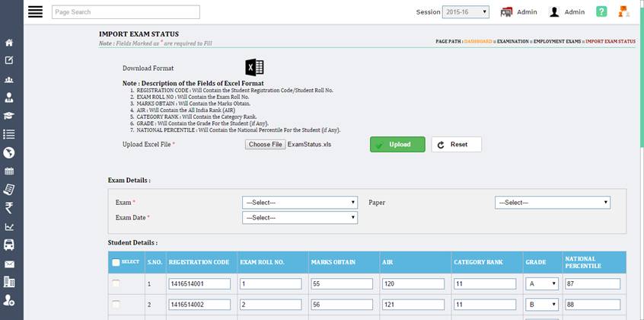Open the hamburger menu at top left
The height and width of the screenshot is (320, 644).
(x=35, y=12)
